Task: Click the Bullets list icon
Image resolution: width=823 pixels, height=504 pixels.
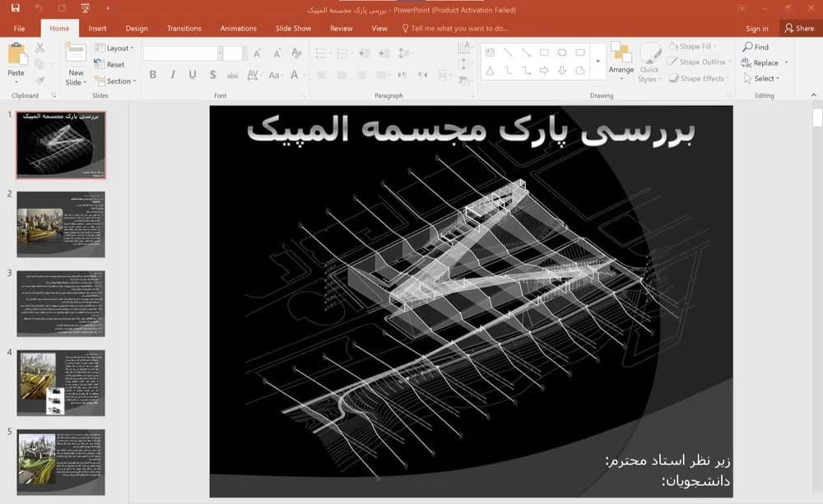Action: click(323, 53)
